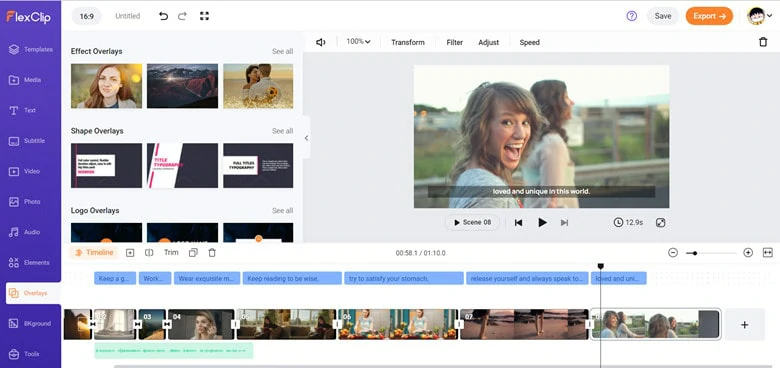This screenshot has height=368, width=780.
Task: Open the user avatar menu
Action: 760,16
